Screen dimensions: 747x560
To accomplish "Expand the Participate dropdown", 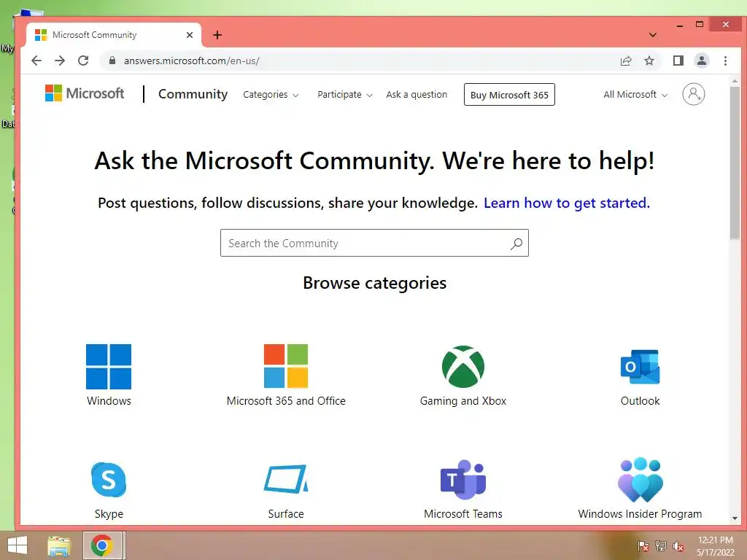I will [345, 94].
